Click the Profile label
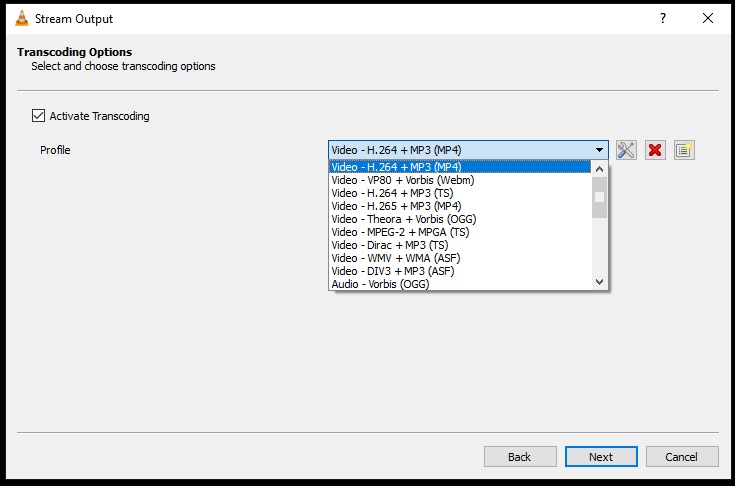The image size is (735, 486). pos(55,150)
